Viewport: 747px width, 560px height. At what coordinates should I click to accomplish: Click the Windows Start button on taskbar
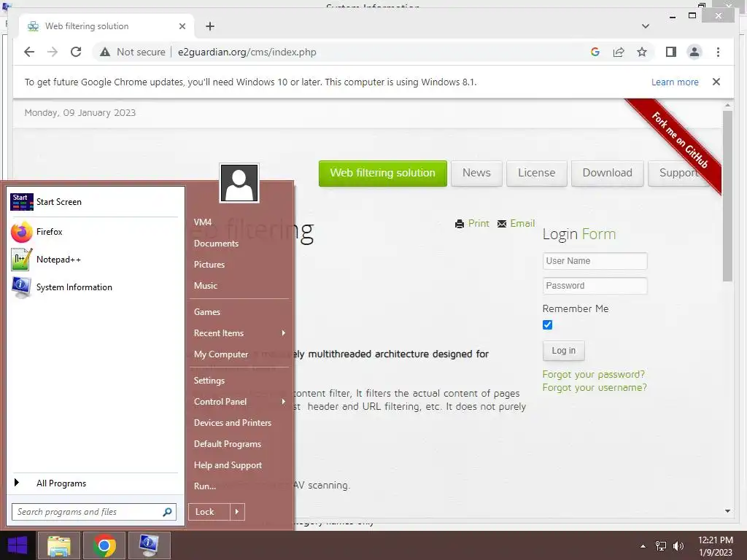pyautogui.click(x=18, y=545)
